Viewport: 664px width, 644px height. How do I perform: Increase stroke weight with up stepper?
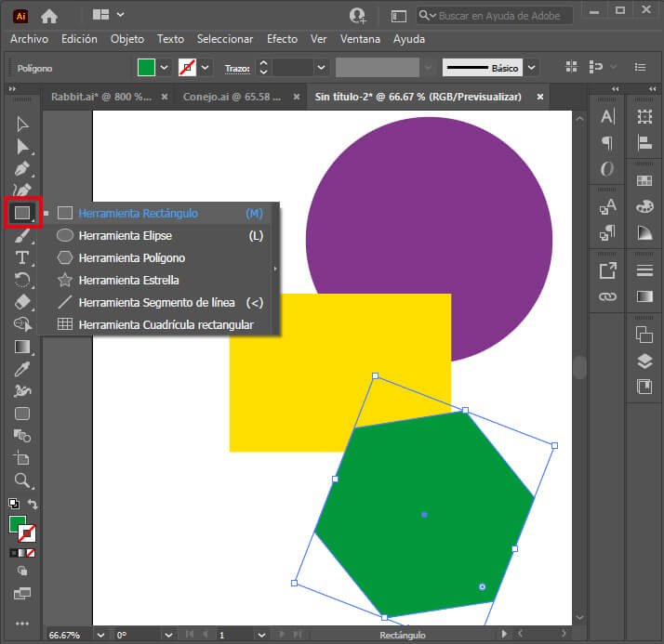[263, 63]
